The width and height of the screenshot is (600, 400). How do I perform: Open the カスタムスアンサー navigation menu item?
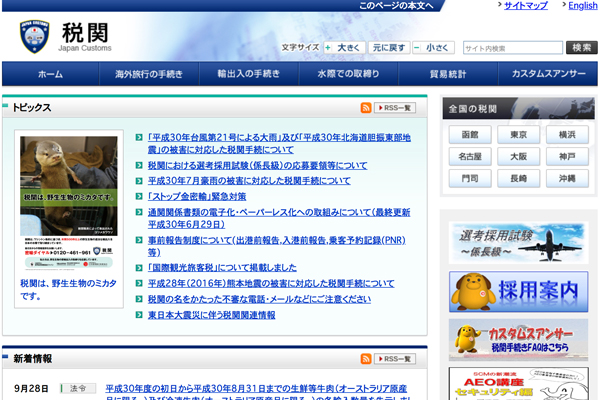point(548,74)
